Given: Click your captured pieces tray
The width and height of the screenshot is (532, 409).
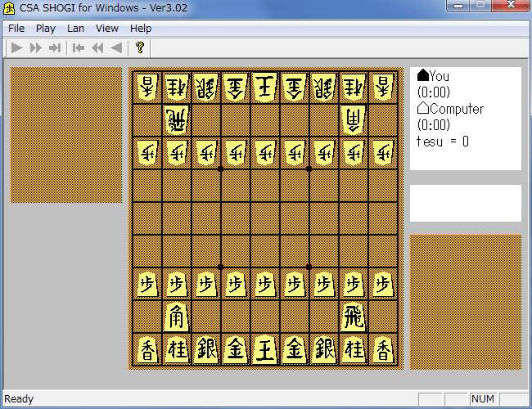Looking at the screenshot, I should (466, 302).
